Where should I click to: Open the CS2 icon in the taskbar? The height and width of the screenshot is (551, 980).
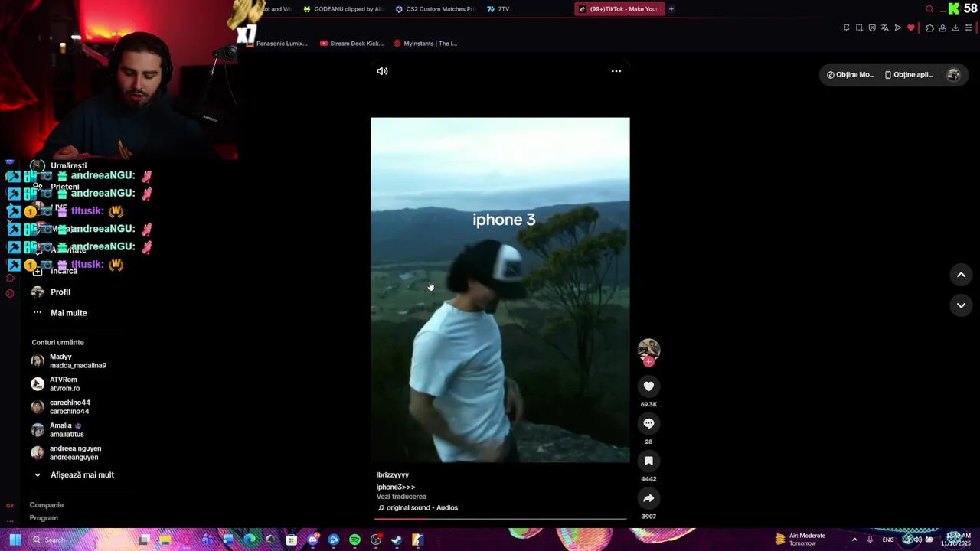[417, 540]
